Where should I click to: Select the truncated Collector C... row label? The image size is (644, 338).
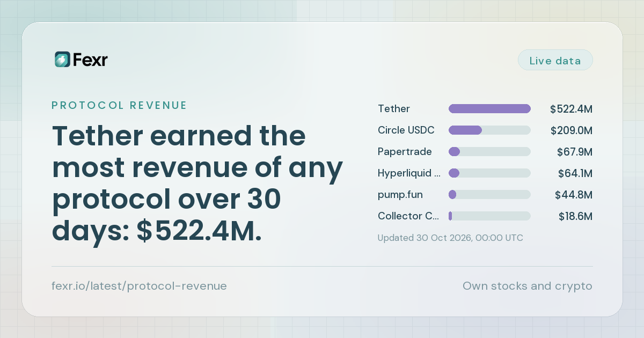coord(408,216)
